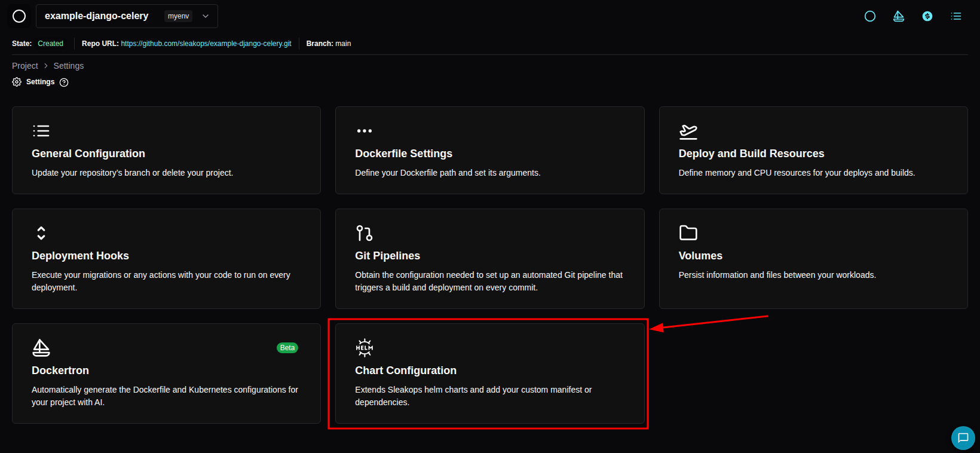Viewport: 980px width, 453px height.
Task: Open the chat support bubble
Action: coord(963,438)
